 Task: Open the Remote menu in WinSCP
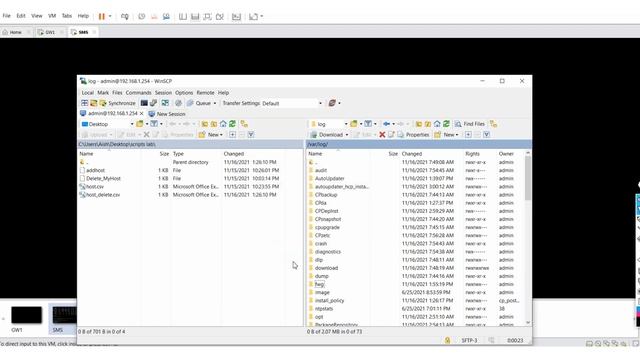pyautogui.click(x=205, y=93)
